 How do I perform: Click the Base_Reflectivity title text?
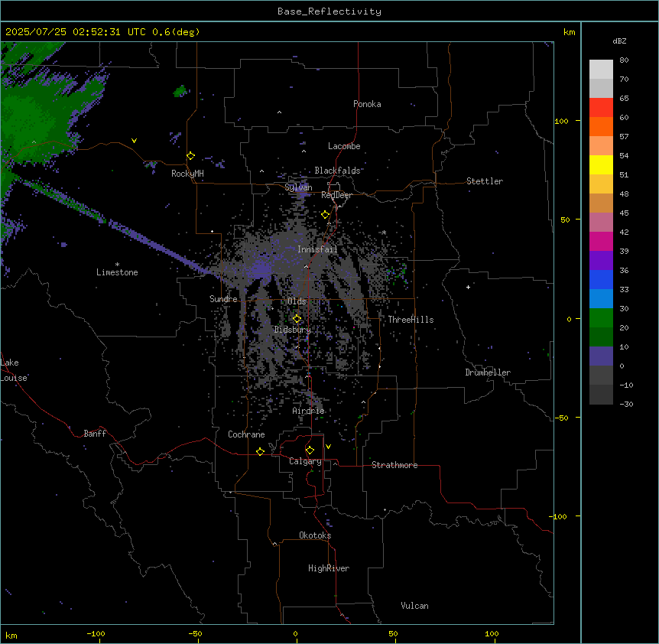pos(329,11)
